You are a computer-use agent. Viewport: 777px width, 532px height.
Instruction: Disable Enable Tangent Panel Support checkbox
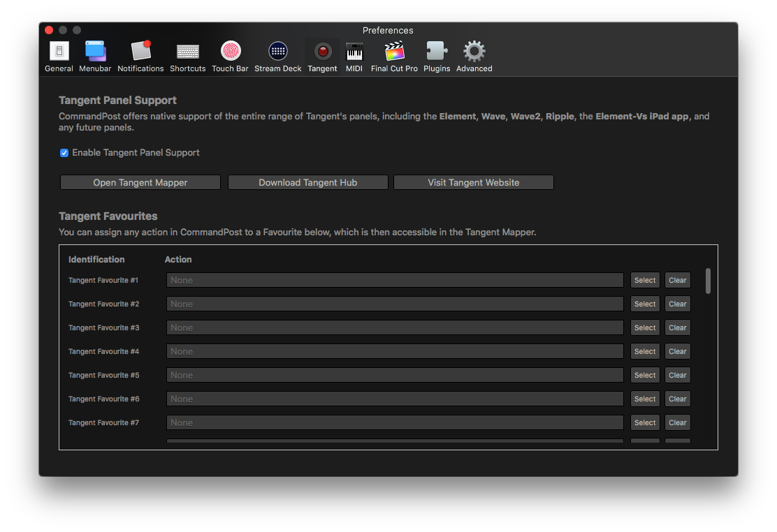point(64,153)
